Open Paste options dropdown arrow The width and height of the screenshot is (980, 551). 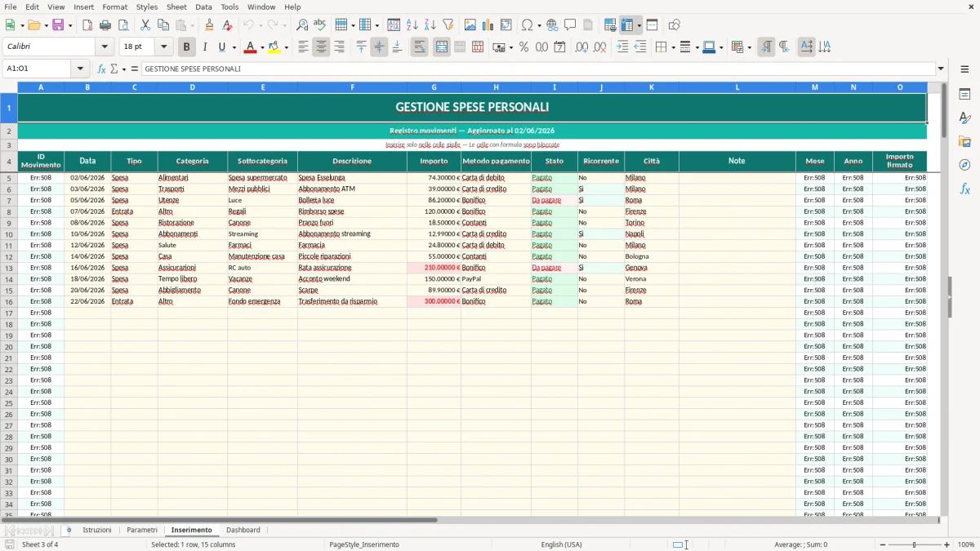[x=193, y=25]
